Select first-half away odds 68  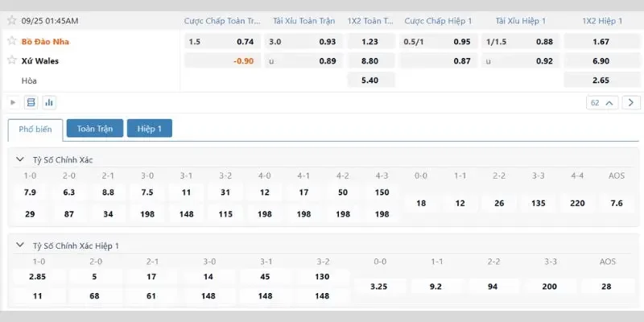coord(94,295)
